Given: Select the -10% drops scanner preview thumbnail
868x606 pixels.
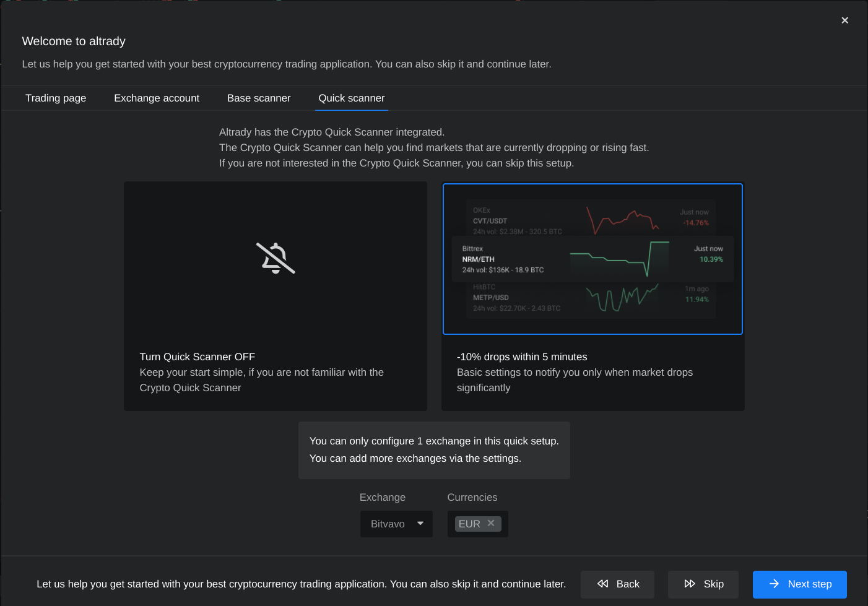Looking at the screenshot, I should pyautogui.click(x=592, y=259).
